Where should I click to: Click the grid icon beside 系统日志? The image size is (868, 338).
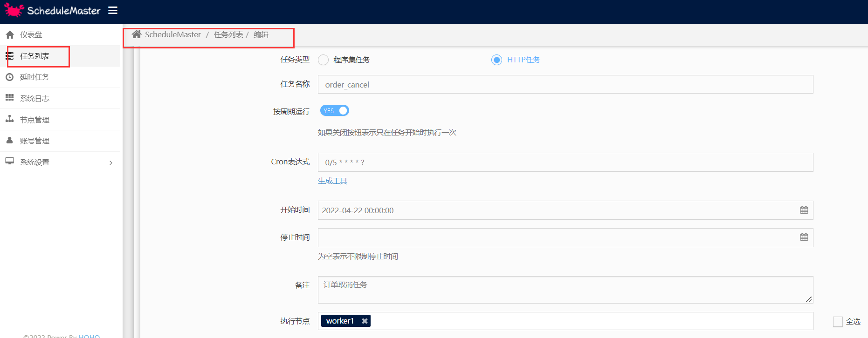(x=9, y=98)
